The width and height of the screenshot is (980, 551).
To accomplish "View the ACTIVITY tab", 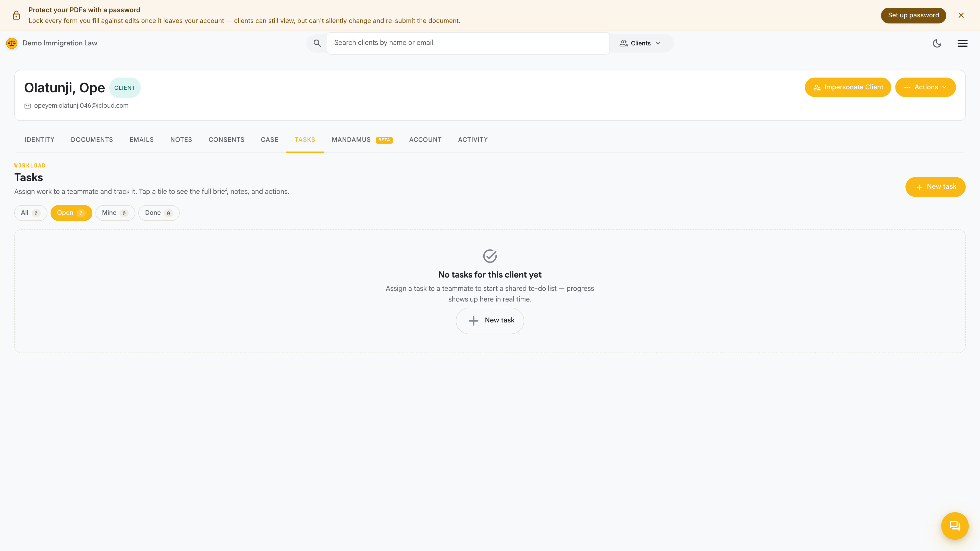I will [x=473, y=140].
